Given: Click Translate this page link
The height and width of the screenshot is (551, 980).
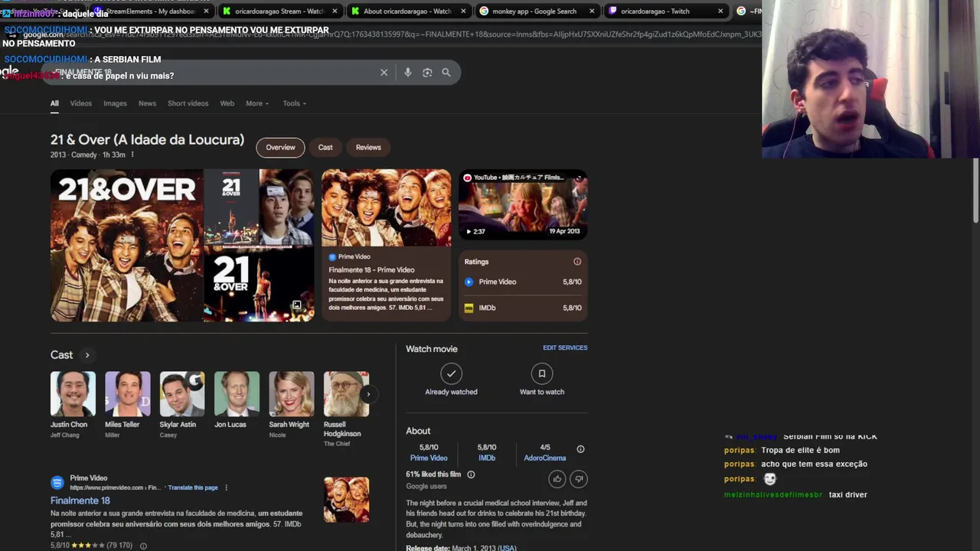Looking at the screenshot, I should [193, 487].
